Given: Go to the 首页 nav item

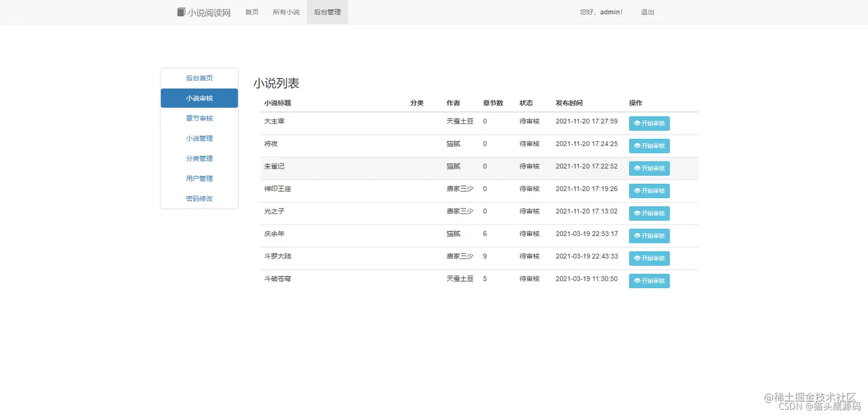Looking at the screenshot, I should click(x=251, y=12).
